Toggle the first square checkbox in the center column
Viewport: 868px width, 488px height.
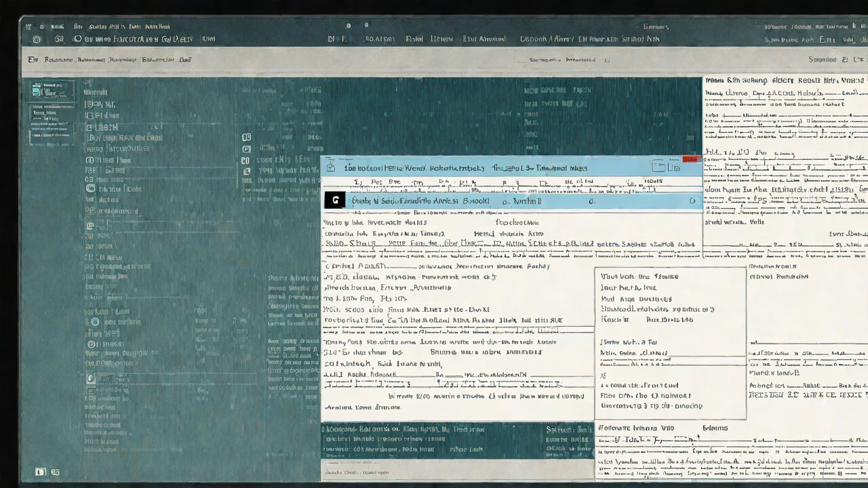(246, 138)
